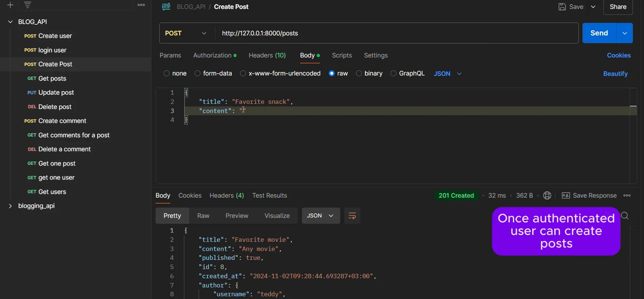Open the sidebar filter icon
Screen dimensions: 644x299
(27, 5)
